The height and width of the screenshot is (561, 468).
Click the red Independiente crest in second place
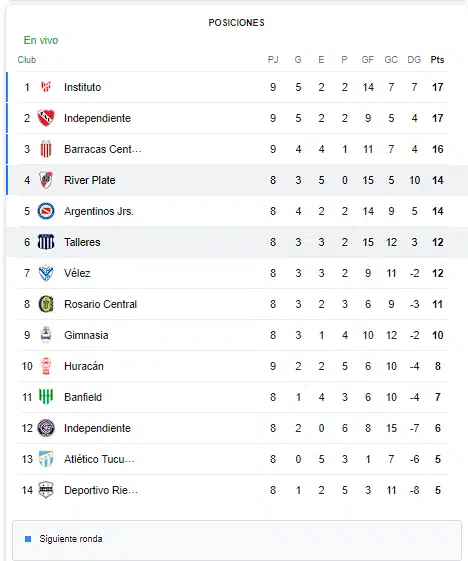click(x=46, y=118)
